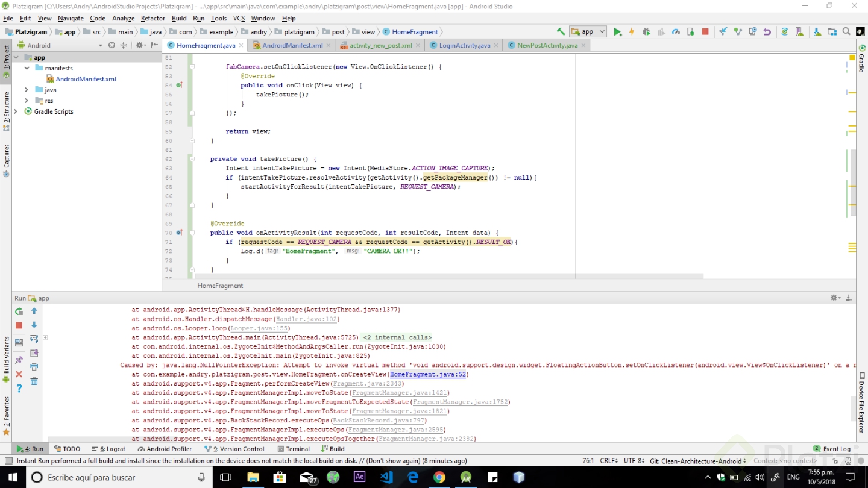Clear the Run console with trash icon
Screen dimensions: 868x488
point(34,381)
